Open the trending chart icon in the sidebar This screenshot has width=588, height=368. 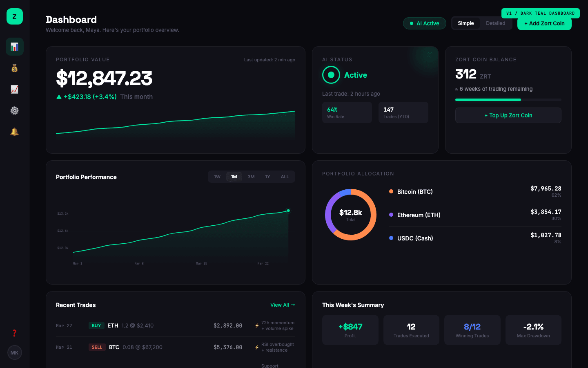(14, 89)
